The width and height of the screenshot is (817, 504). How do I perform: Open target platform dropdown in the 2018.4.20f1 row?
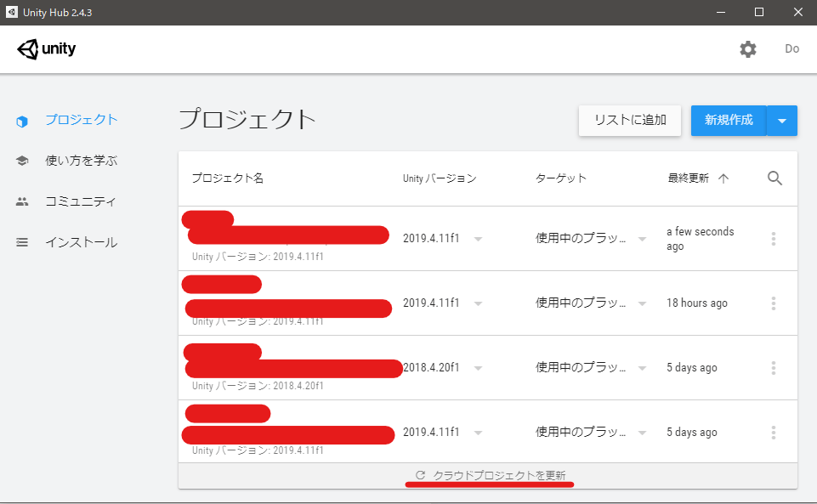click(642, 368)
